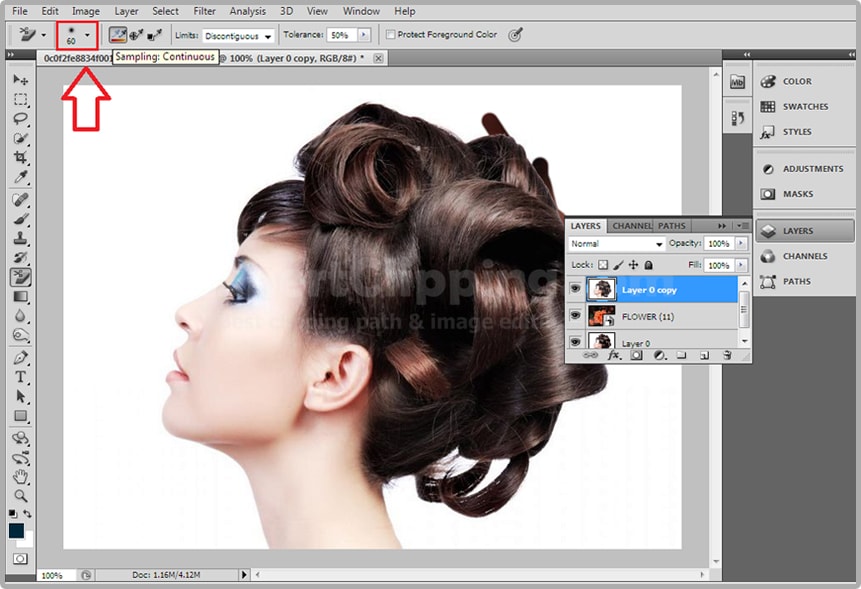The width and height of the screenshot is (861, 589).
Task: Select the Clone Stamp tool
Action: pyautogui.click(x=20, y=238)
